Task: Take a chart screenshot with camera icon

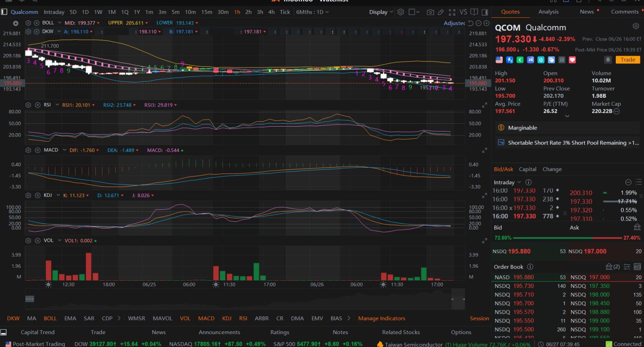Action: tap(430, 12)
